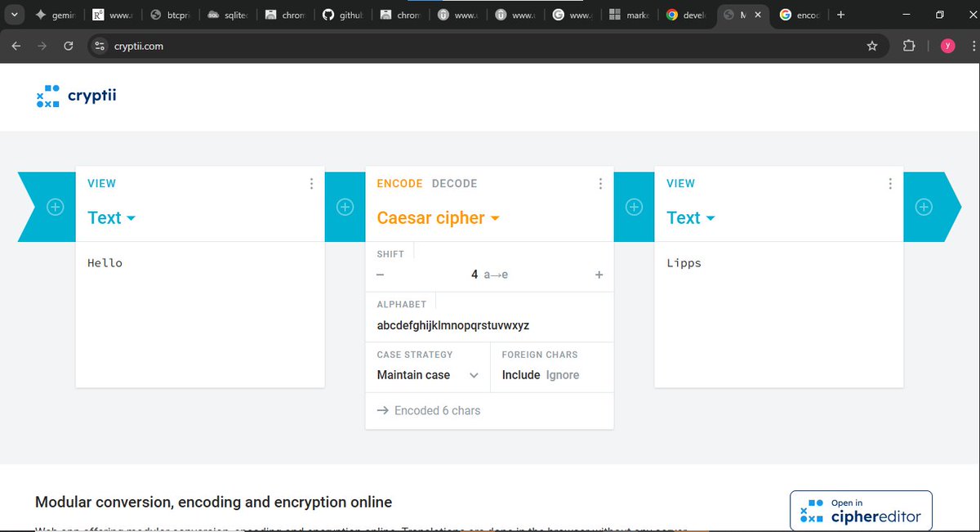Click the VIEW label of the output brick
The width and height of the screenshot is (980, 532).
(x=680, y=184)
